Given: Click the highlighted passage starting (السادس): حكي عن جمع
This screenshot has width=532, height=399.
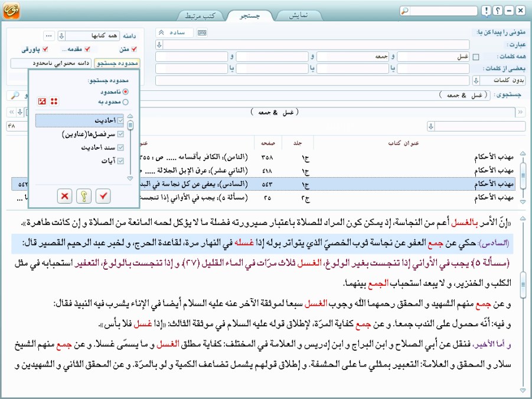Looking at the screenshot, I should point(262,244).
